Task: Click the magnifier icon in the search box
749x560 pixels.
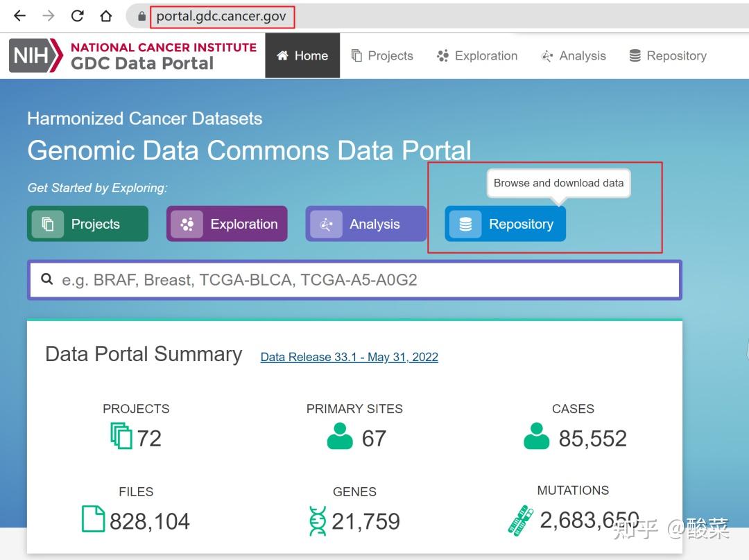Action: (47, 279)
